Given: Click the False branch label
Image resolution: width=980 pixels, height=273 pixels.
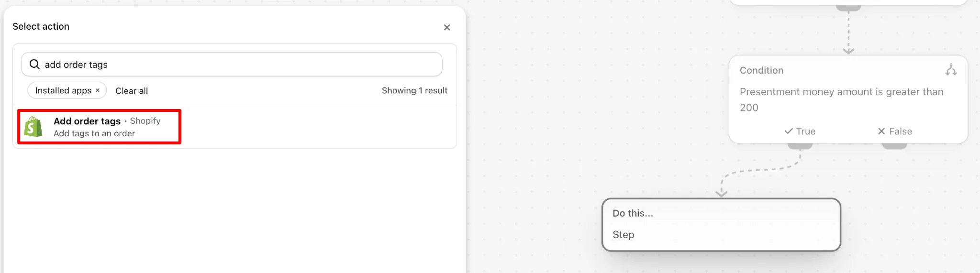Looking at the screenshot, I should click(901, 131).
